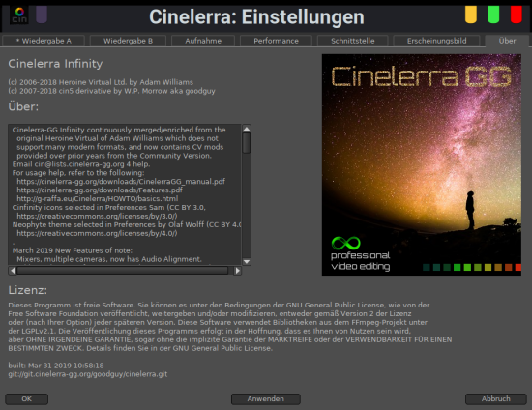Confirm settings with the OK button
Screen dimensions: 532x410
26,398
